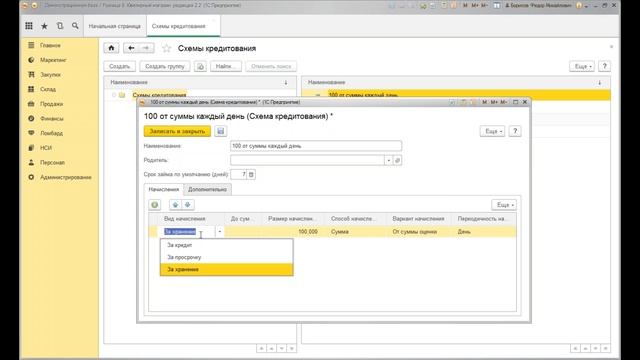The image size is (640, 360).
Task: Toggle the Вид начисления cell dropdown arrow
Action: click(x=220, y=231)
